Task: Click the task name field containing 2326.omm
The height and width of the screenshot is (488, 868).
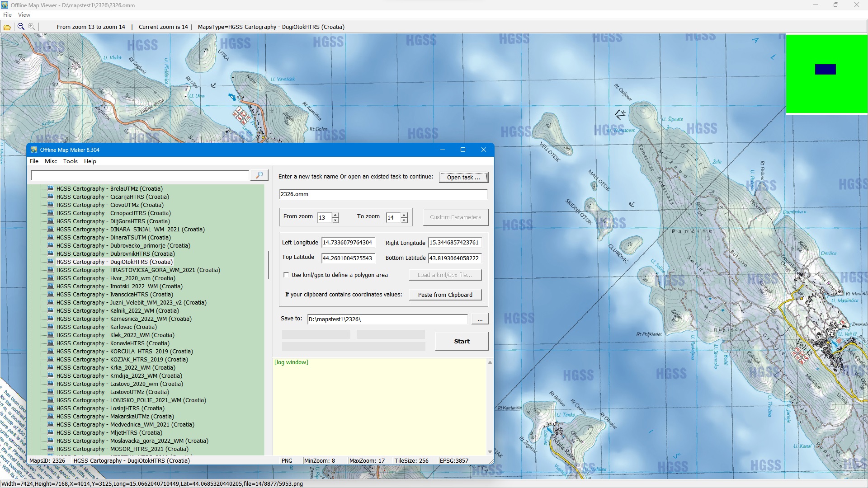Action: [x=383, y=194]
